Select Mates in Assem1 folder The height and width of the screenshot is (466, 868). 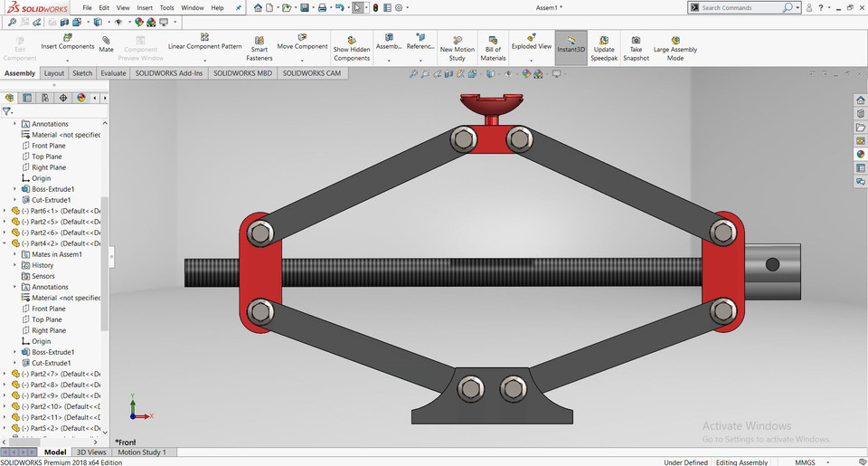pos(56,254)
